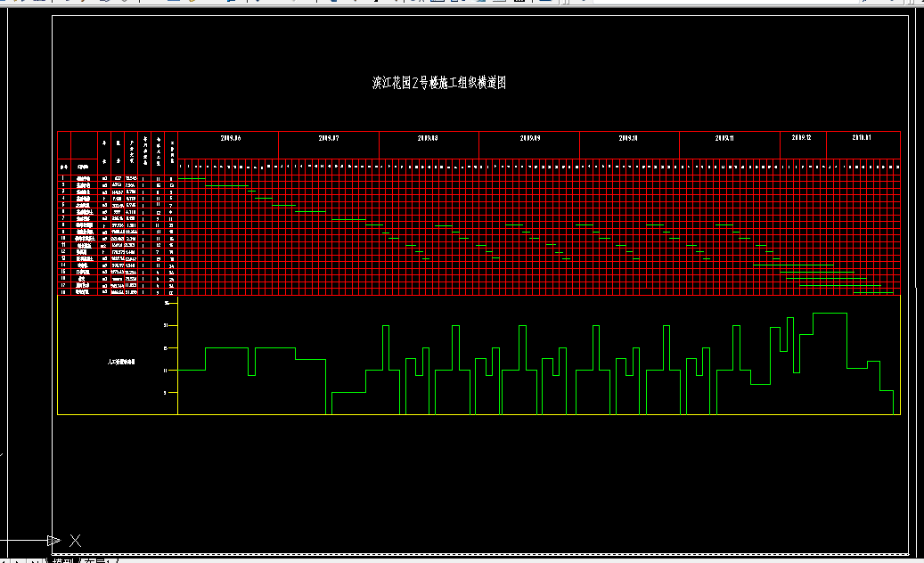Select the green Gantt bar for task row 1

192,178
